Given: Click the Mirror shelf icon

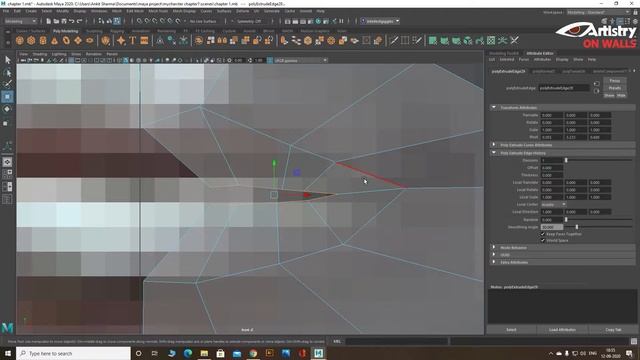Looking at the screenshot, I should (x=222, y=40).
